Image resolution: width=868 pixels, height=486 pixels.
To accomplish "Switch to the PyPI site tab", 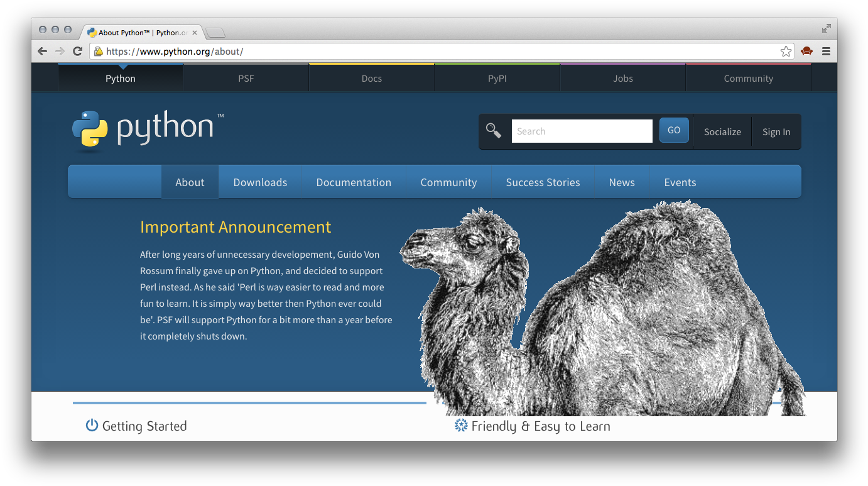I will click(x=497, y=78).
